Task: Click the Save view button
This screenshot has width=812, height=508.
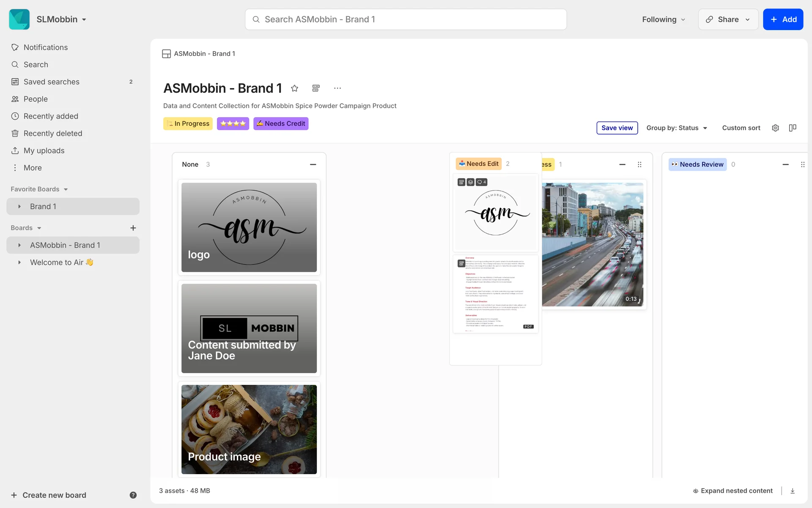Action: [x=617, y=128]
